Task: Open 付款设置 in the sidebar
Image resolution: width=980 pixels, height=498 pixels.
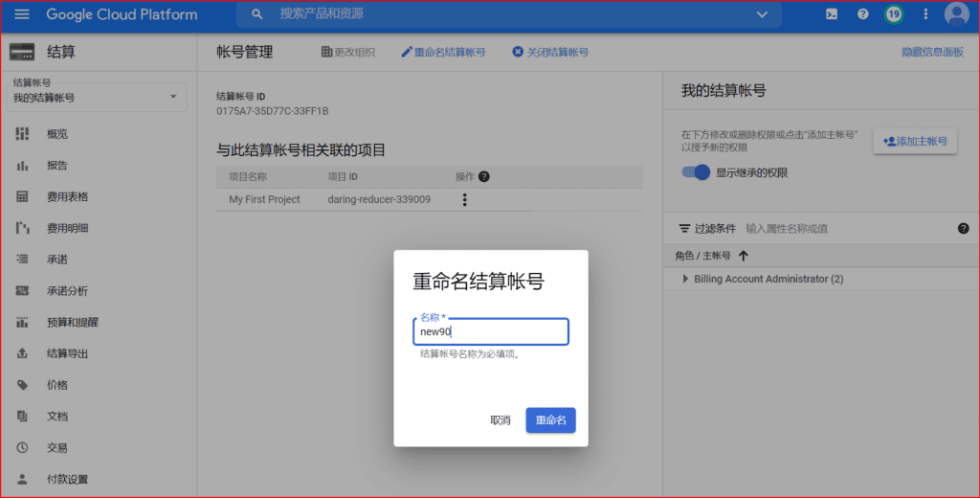Action: coord(68,479)
